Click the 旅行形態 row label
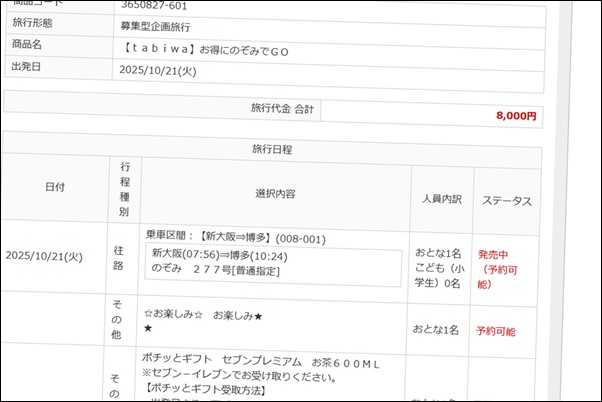This screenshot has height=402, width=602. tap(33, 24)
